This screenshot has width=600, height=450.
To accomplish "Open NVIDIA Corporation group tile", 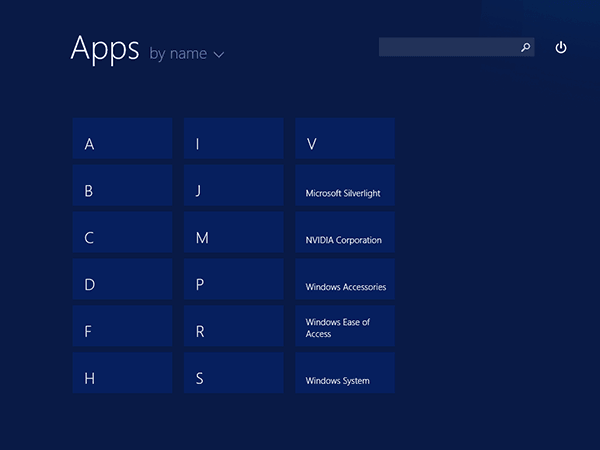I will pos(345,232).
